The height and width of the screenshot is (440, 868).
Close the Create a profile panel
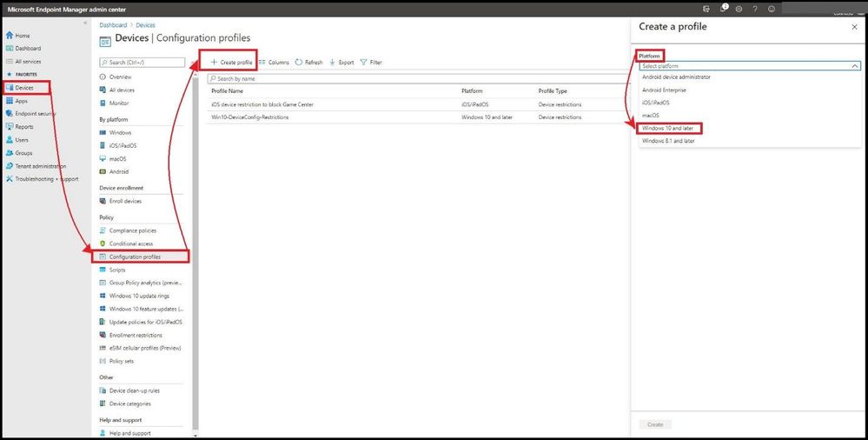(854, 27)
